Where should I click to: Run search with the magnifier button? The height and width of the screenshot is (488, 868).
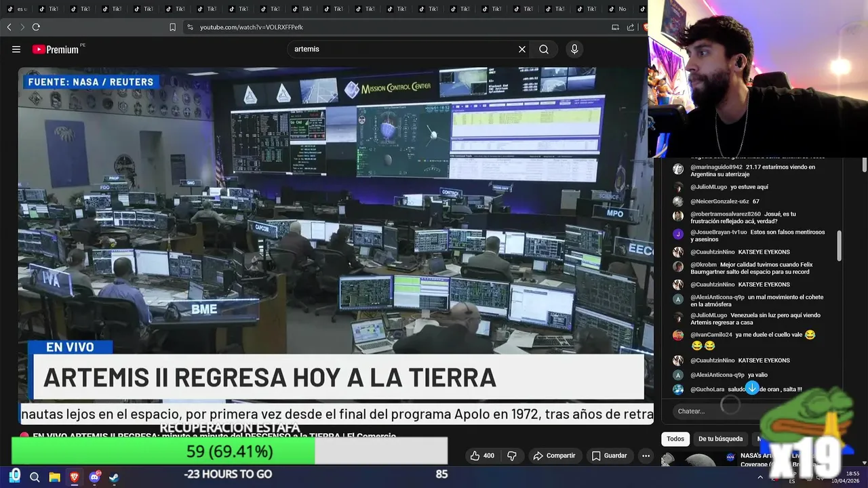544,49
